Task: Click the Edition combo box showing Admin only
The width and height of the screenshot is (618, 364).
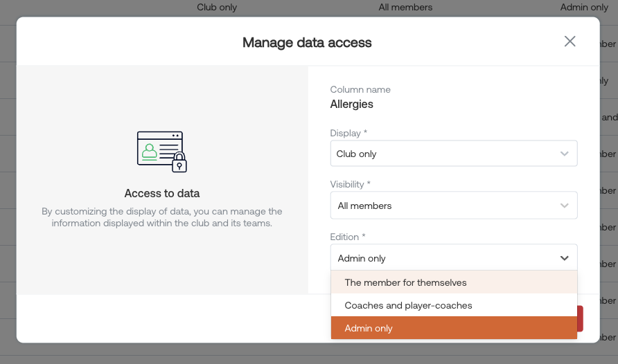Action: 454,257
